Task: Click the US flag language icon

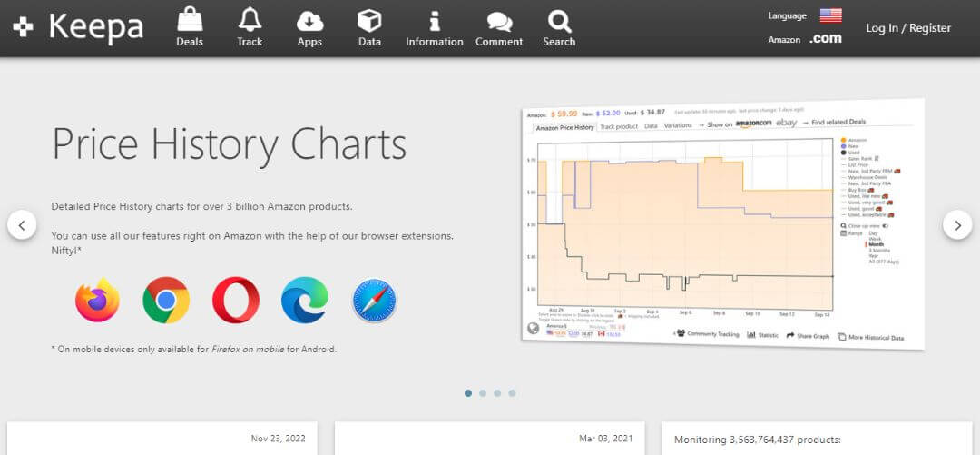Action: click(x=830, y=15)
